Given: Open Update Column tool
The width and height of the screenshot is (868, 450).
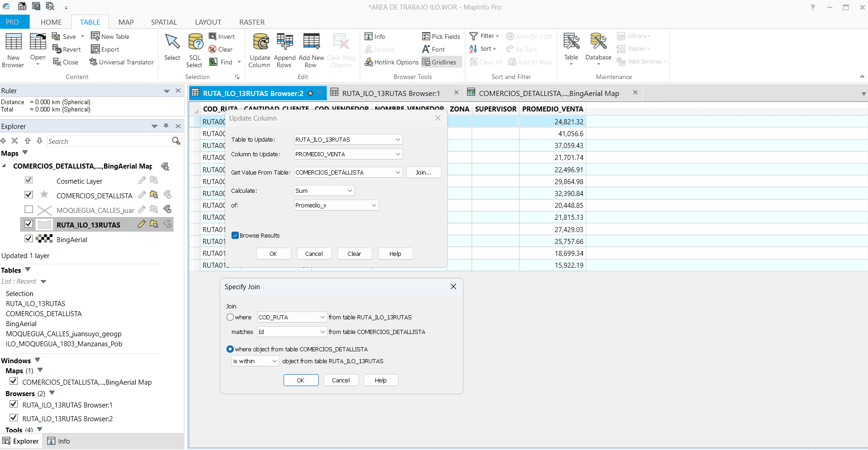Looking at the screenshot, I should click(x=260, y=50).
